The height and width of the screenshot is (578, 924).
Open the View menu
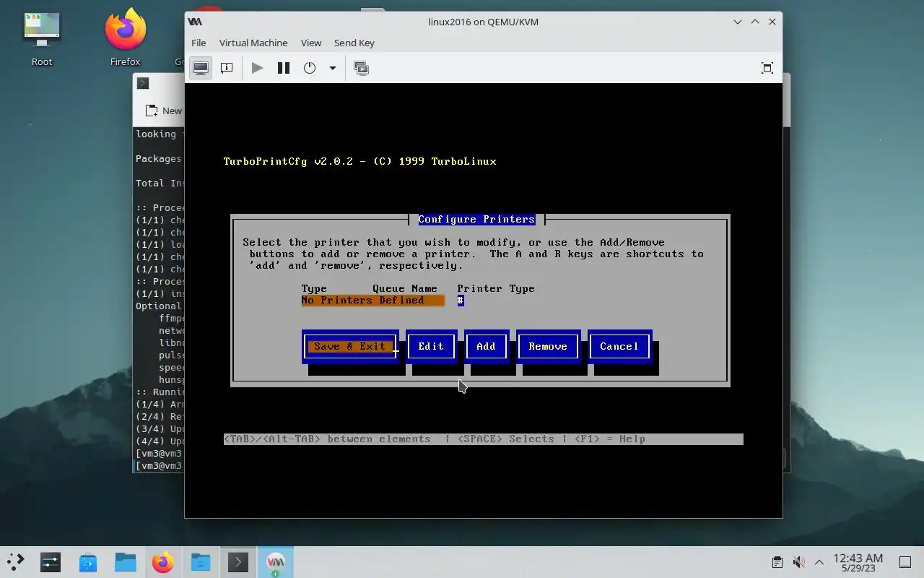point(311,43)
